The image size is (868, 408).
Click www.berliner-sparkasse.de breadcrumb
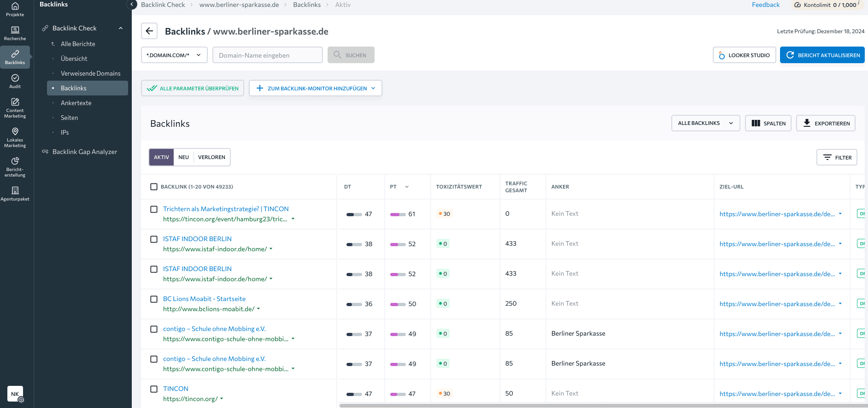[239, 5]
